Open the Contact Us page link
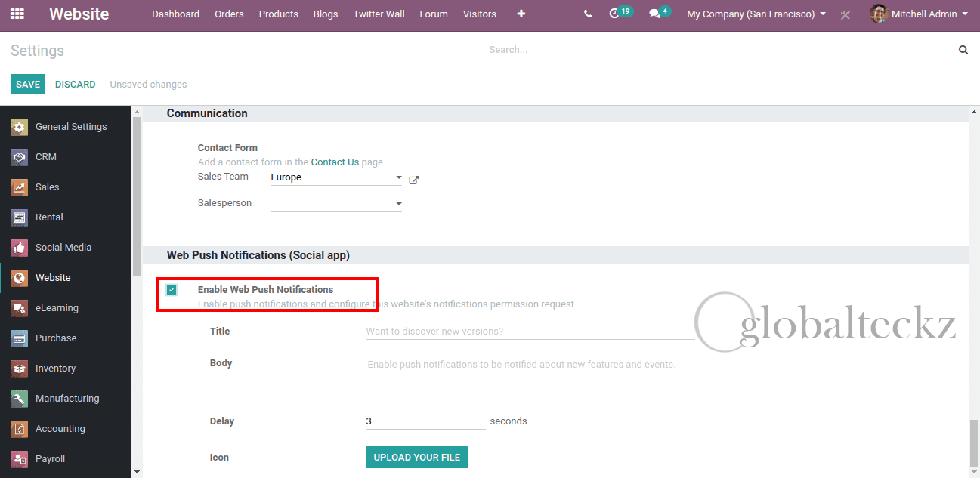The image size is (980, 478). tap(335, 162)
